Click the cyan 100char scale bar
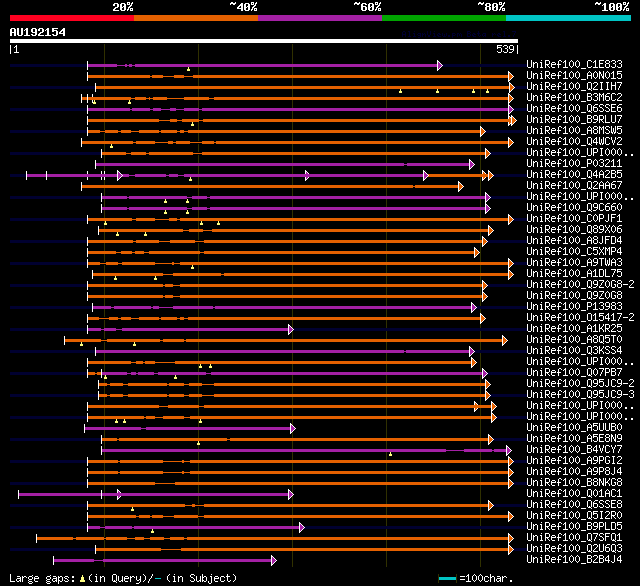The height and width of the screenshot is (586, 640). pos(447,579)
